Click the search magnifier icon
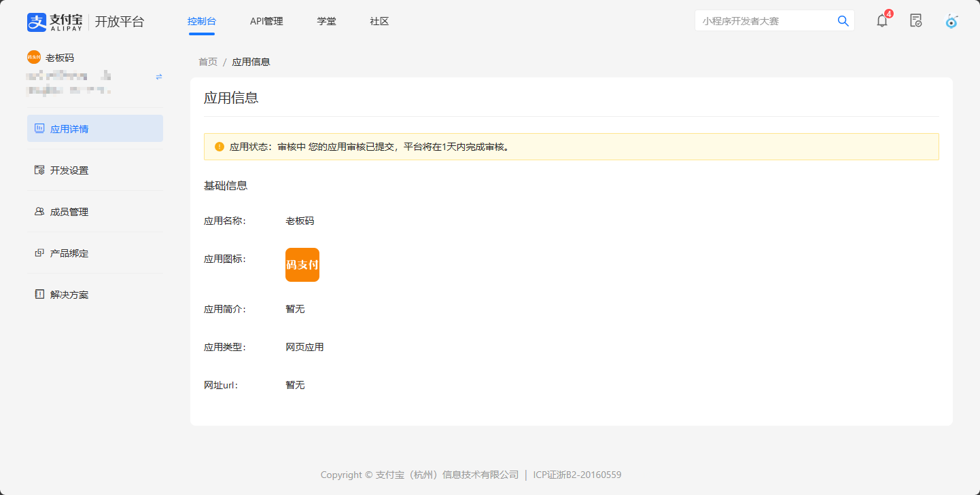This screenshot has height=495, width=980. [843, 21]
